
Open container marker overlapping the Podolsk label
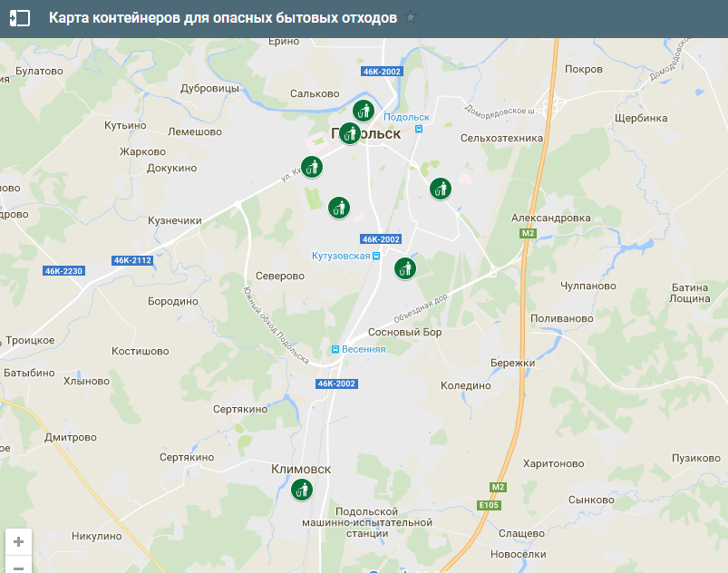pos(350,133)
